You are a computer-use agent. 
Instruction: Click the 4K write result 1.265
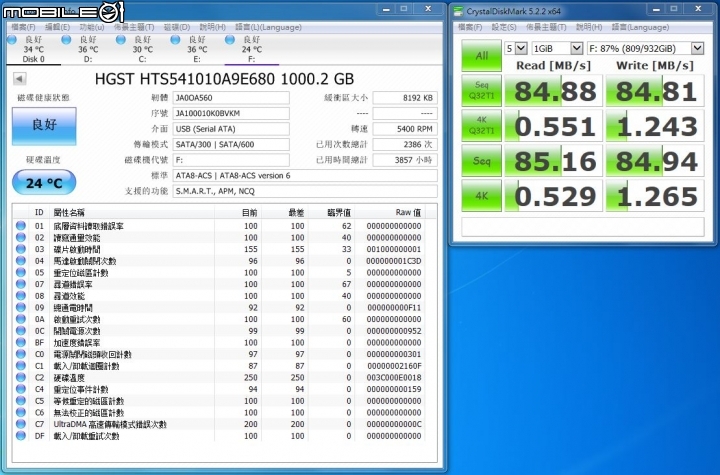[x=655, y=196]
